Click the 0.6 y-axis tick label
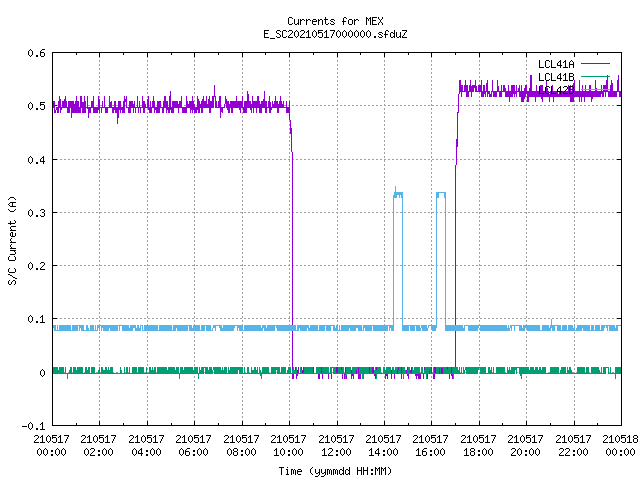 [36, 53]
